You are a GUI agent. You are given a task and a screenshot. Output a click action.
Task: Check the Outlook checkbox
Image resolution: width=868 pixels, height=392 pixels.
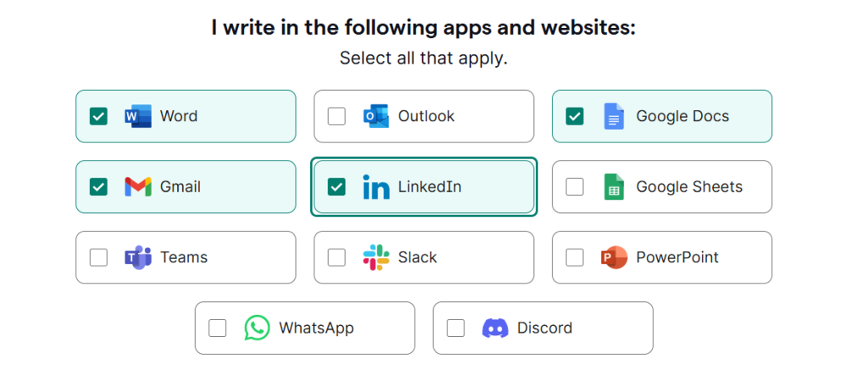coord(337,116)
